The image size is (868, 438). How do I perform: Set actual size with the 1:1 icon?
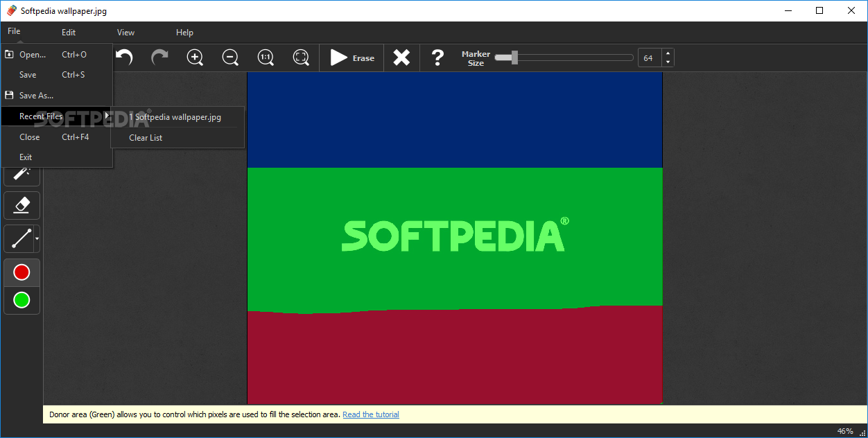[x=266, y=58]
